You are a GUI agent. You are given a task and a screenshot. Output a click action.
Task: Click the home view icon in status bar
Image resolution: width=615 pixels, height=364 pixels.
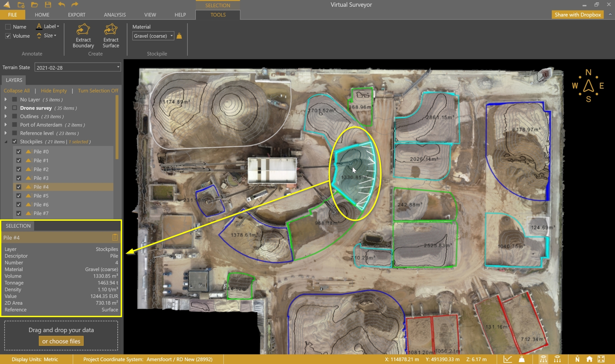pyautogui.click(x=589, y=359)
